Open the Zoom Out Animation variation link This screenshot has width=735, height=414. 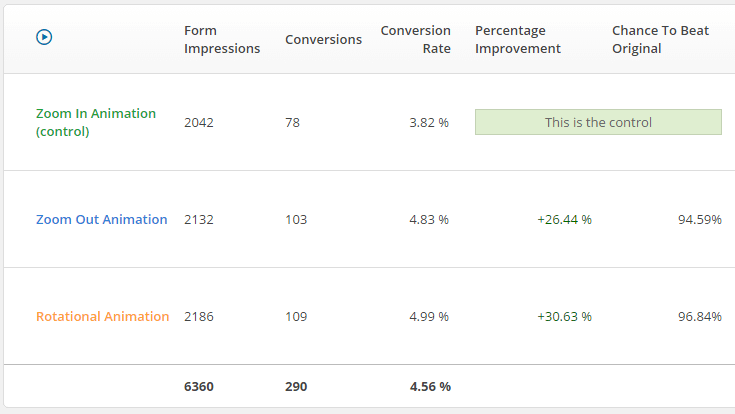click(x=101, y=219)
